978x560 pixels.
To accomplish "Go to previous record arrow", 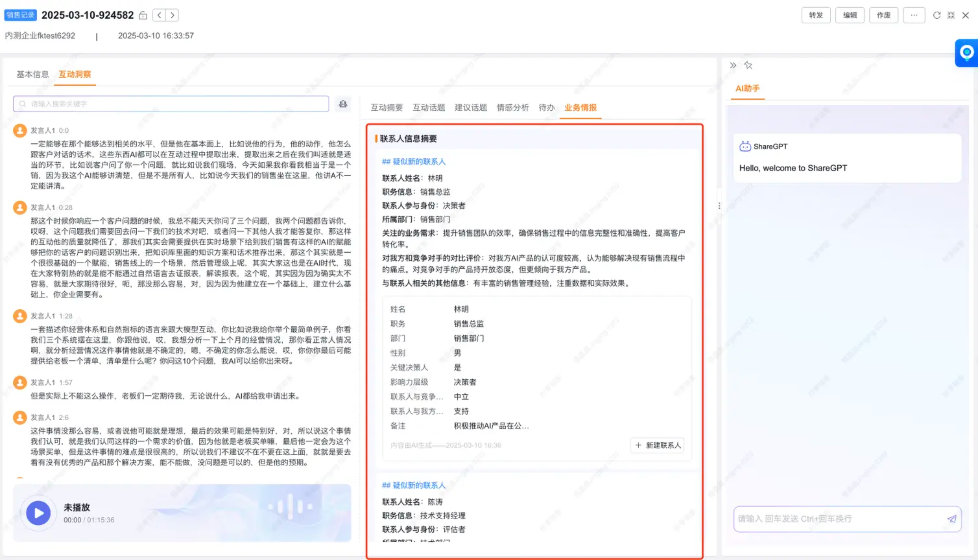I will pos(159,15).
